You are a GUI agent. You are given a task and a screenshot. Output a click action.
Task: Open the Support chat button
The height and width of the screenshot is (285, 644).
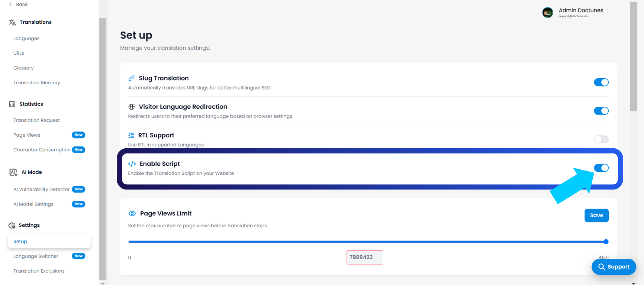[x=613, y=267]
